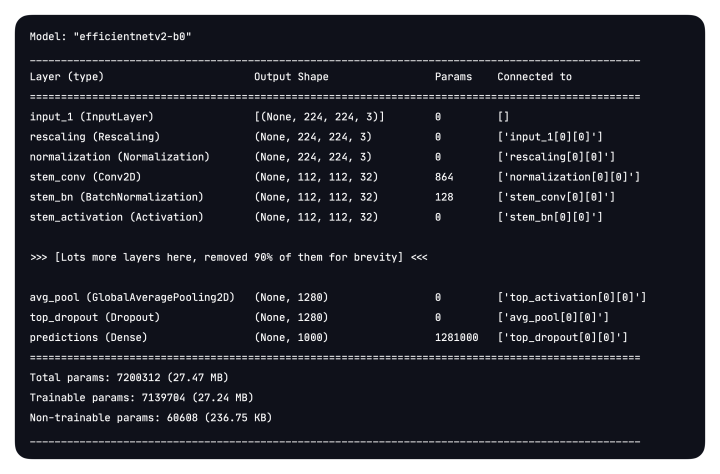Click "Trainable params: 7139704" line
720x474 pixels.
coord(141,398)
